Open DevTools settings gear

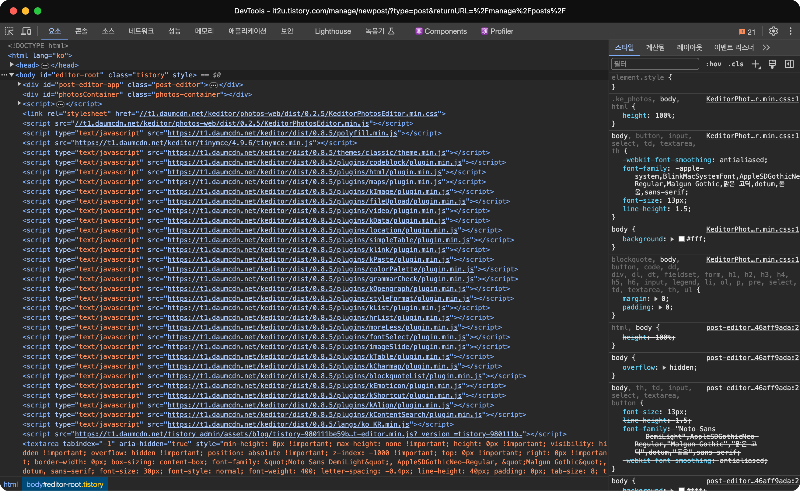(773, 31)
